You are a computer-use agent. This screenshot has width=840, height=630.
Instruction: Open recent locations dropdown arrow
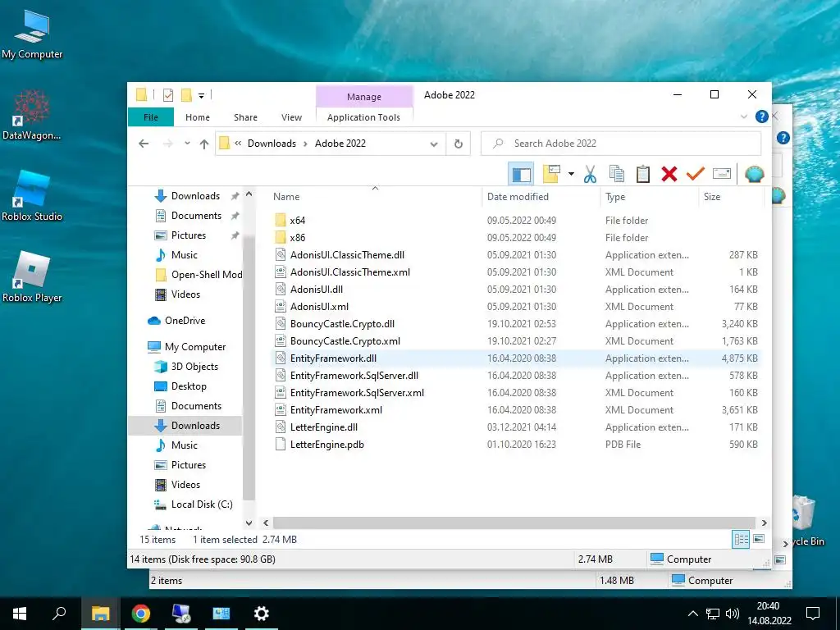[x=187, y=144]
